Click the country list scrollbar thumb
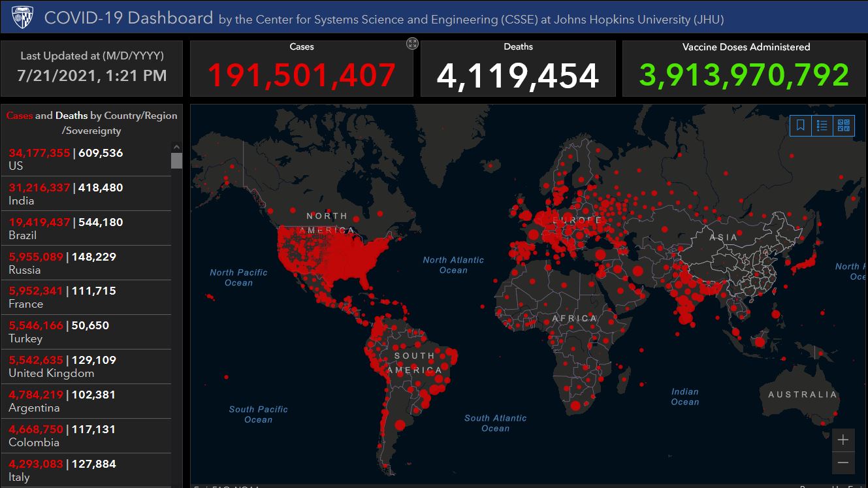Viewport: 868px width, 488px height. [x=176, y=161]
